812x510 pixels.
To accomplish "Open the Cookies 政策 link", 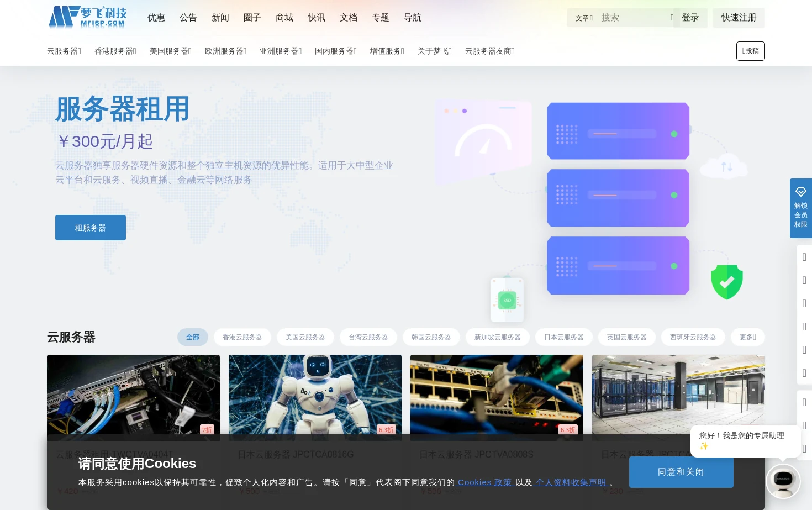I will (x=484, y=482).
